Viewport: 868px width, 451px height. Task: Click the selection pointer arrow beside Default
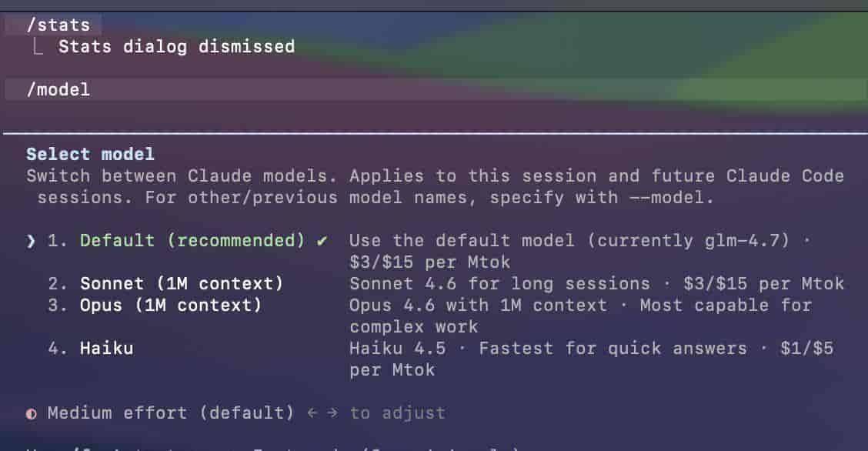coord(31,241)
